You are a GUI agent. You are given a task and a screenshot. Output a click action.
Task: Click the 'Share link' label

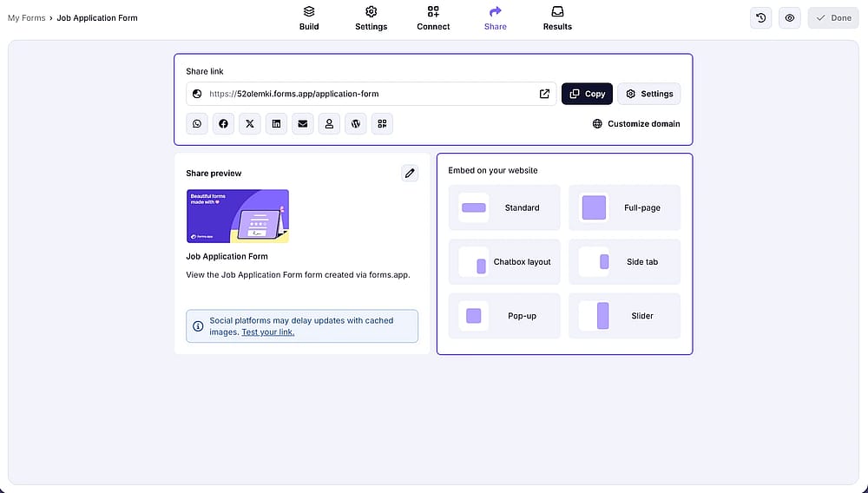[205, 71]
